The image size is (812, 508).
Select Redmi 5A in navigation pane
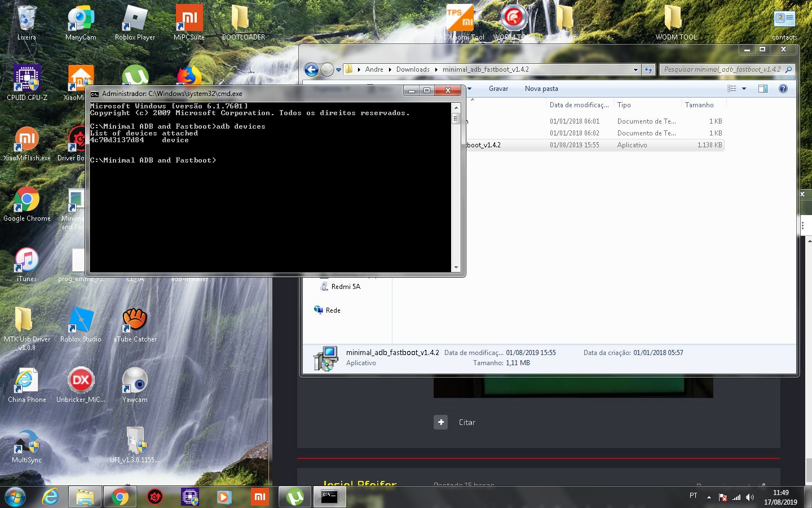(x=340, y=287)
